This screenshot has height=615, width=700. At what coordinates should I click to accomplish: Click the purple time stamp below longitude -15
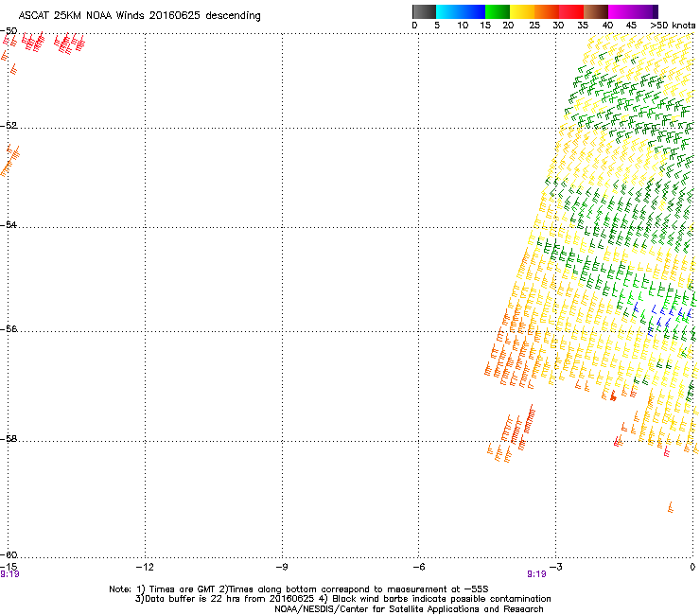pyautogui.click(x=9, y=574)
